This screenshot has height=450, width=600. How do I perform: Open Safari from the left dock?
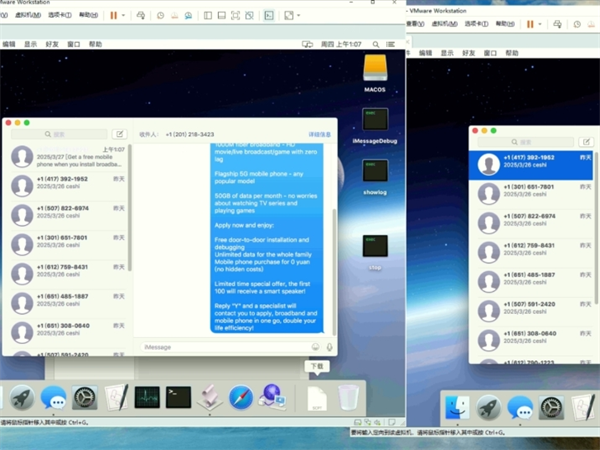[240, 398]
